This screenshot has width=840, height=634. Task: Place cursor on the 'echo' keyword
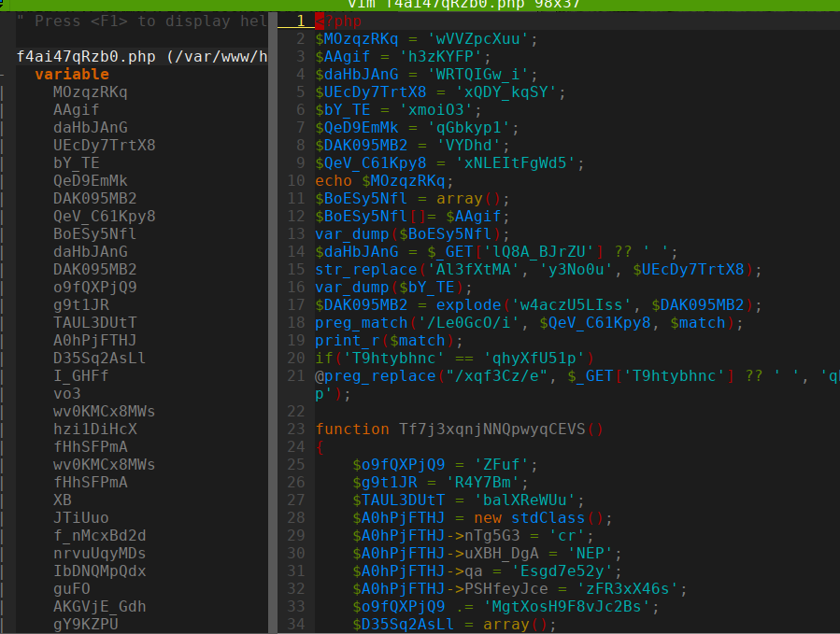point(334,181)
